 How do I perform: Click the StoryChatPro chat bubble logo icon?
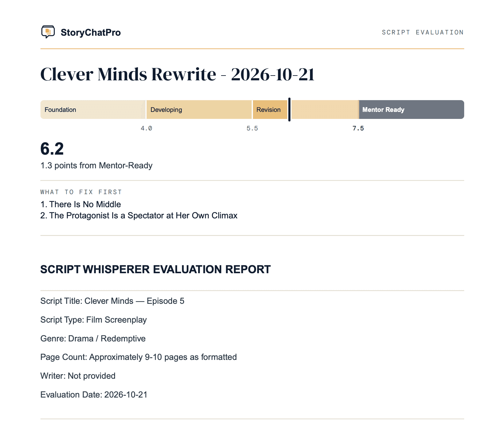pyautogui.click(x=48, y=32)
